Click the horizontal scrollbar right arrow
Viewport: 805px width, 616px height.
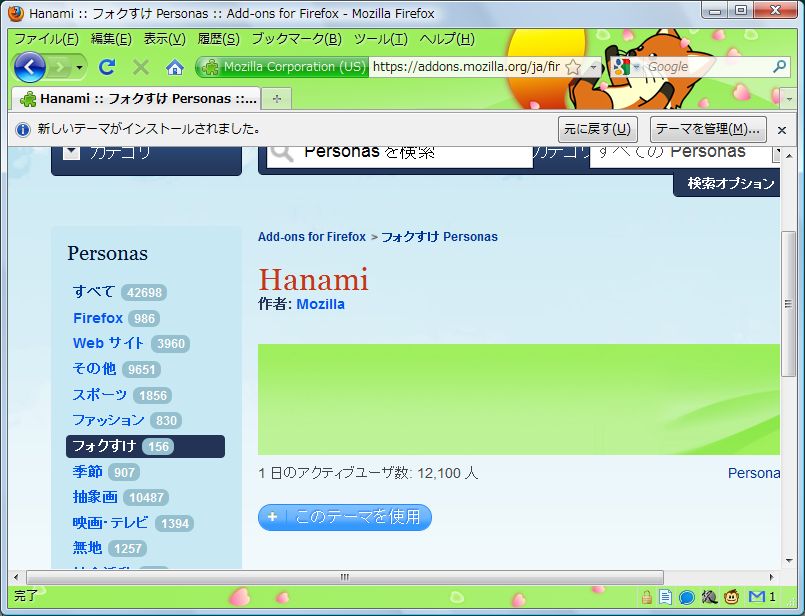pyautogui.click(x=771, y=577)
